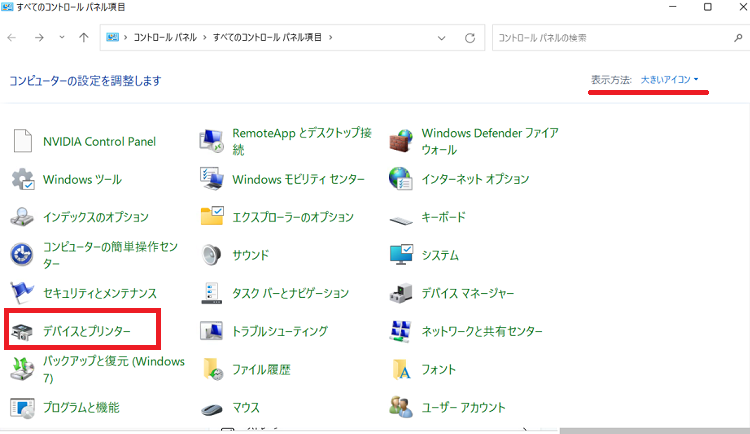This screenshot has height=434, width=750.
Task: Open Windows モビリティ センター icon
Action: pyautogui.click(x=211, y=179)
